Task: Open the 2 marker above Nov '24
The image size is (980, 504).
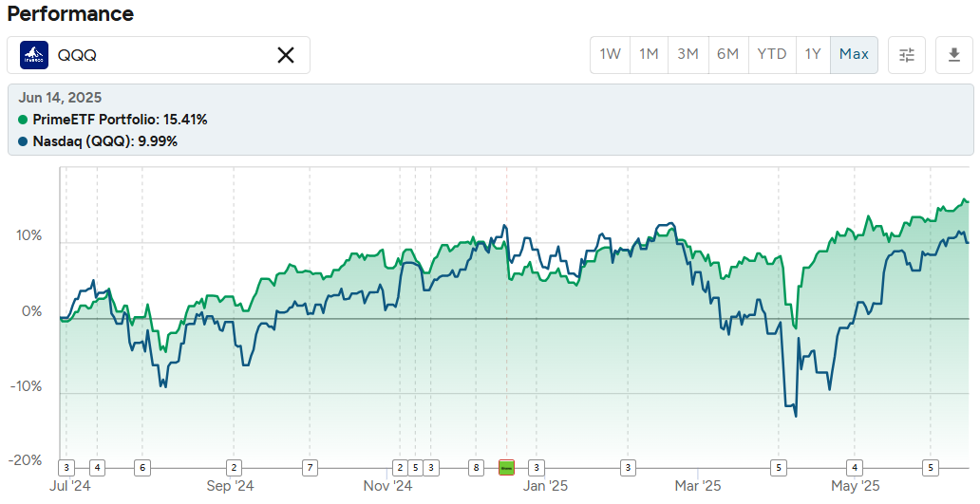Action: click(x=400, y=467)
